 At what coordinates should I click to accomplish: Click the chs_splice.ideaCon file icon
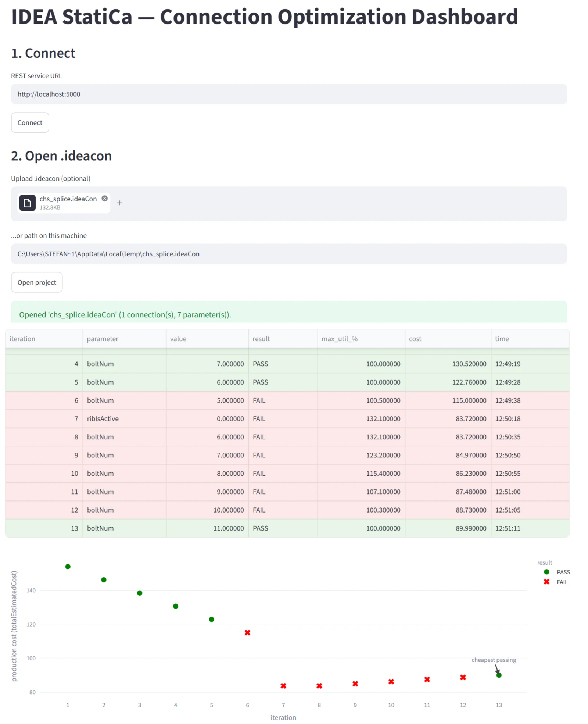(27, 203)
